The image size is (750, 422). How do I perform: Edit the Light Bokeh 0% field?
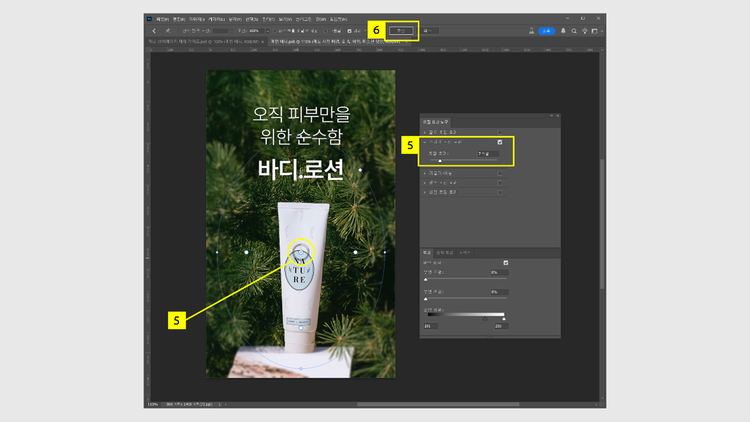pyautogui.click(x=499, y=272)
